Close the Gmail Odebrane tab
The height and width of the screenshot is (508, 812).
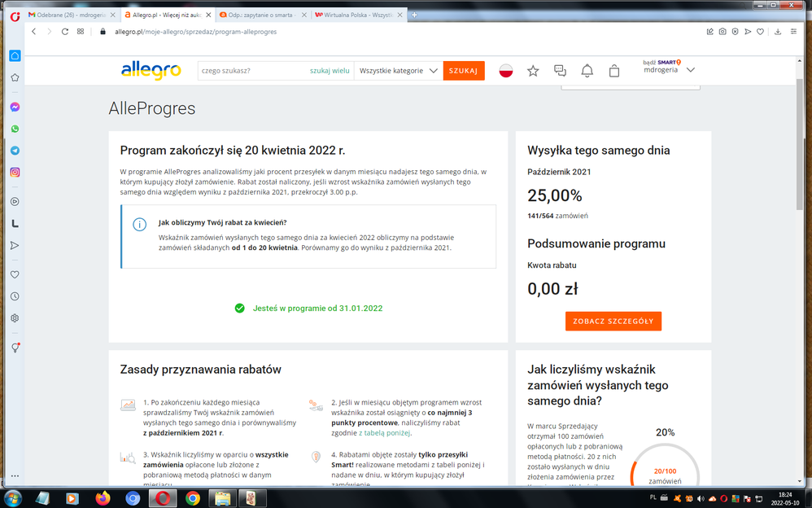[x=111, y=15]
